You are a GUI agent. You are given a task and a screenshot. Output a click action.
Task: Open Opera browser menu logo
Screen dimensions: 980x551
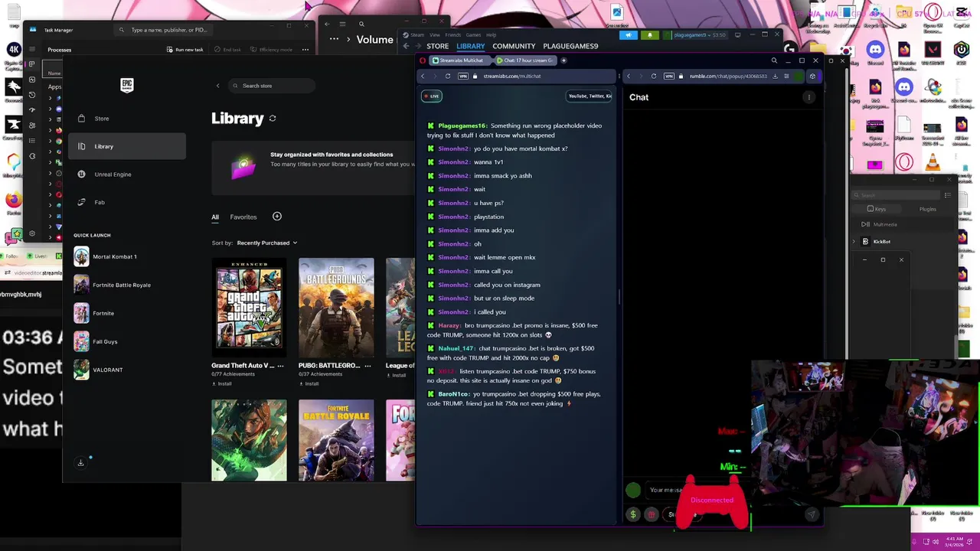[423, 60]
